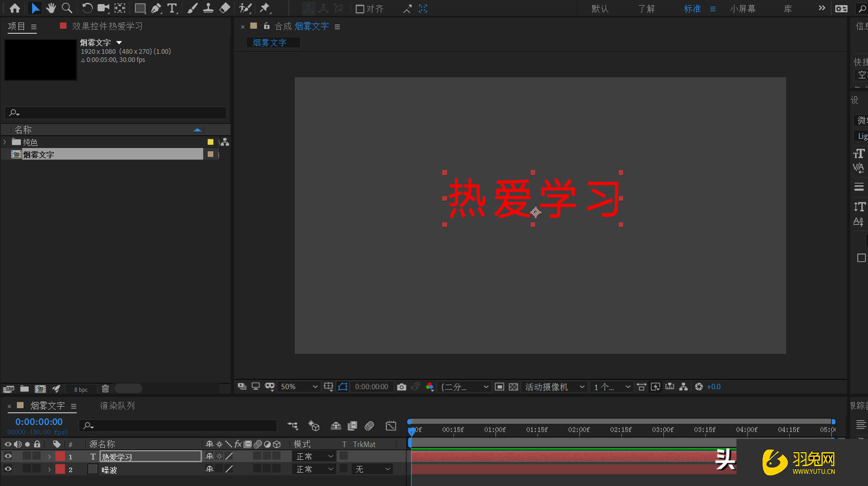The image size is (868, 486).
Task: Select the Zoom magnifier tool
Action: 67,8
